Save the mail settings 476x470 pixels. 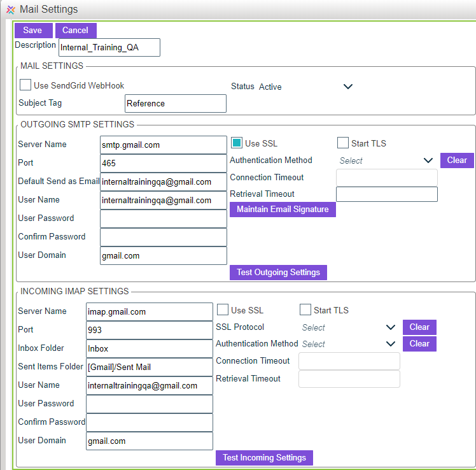pos(33,31)
